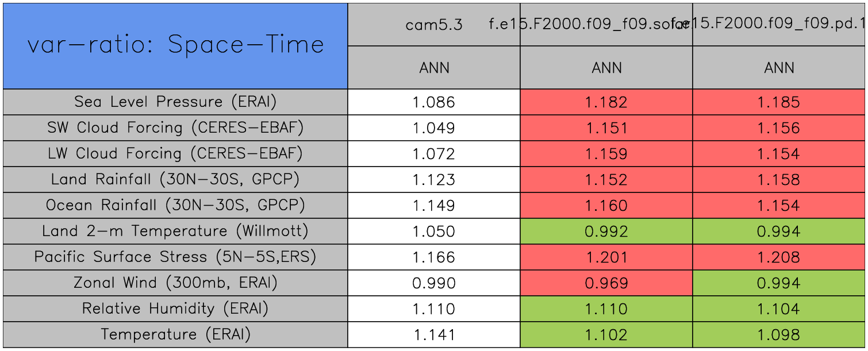This screenshot has width=868, height=351.
Task: Click Land Rainfall (30N-30S, GPCP) label
Action: [x=175, y=180]
